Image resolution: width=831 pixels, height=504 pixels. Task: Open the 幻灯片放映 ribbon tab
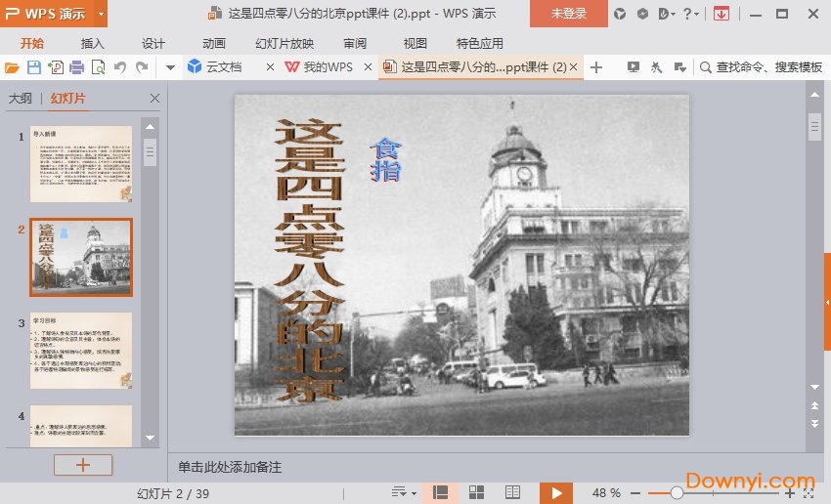[x=284, y=43]
